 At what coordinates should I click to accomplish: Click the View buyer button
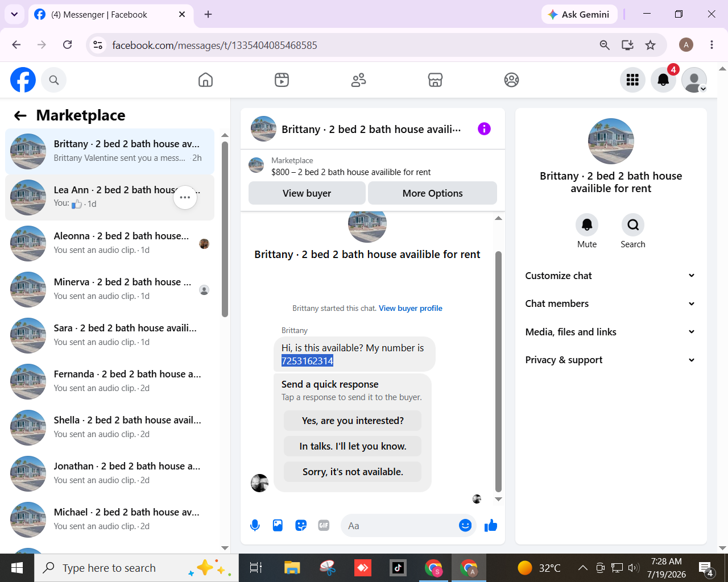pyautogui.click(x=307, y=193)
